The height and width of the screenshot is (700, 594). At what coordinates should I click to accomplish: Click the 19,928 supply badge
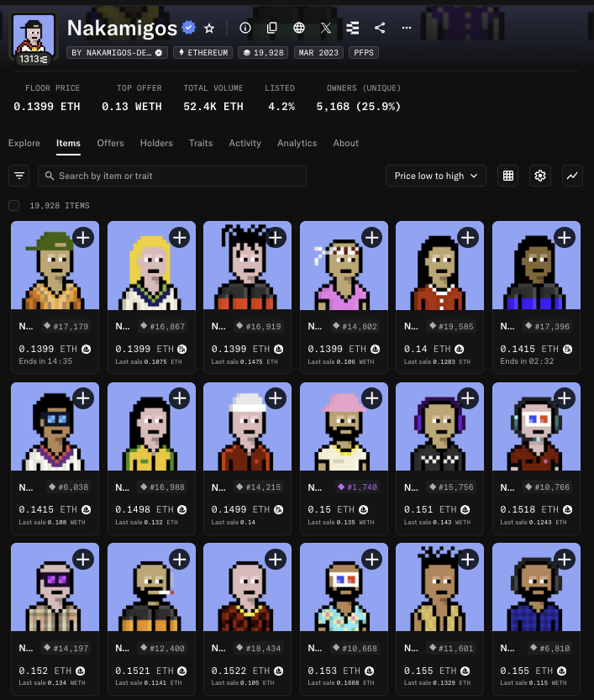(263, 53)
